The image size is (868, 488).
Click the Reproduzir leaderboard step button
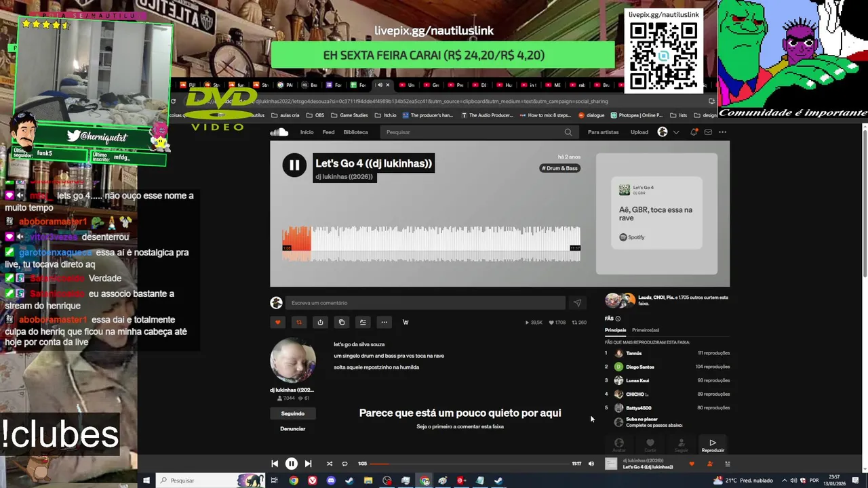point(713,445)
